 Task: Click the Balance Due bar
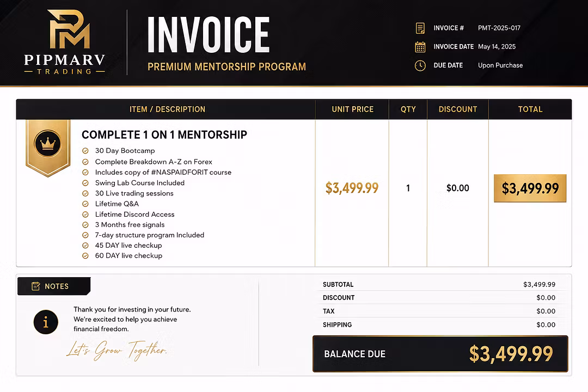tap(440, 354)
